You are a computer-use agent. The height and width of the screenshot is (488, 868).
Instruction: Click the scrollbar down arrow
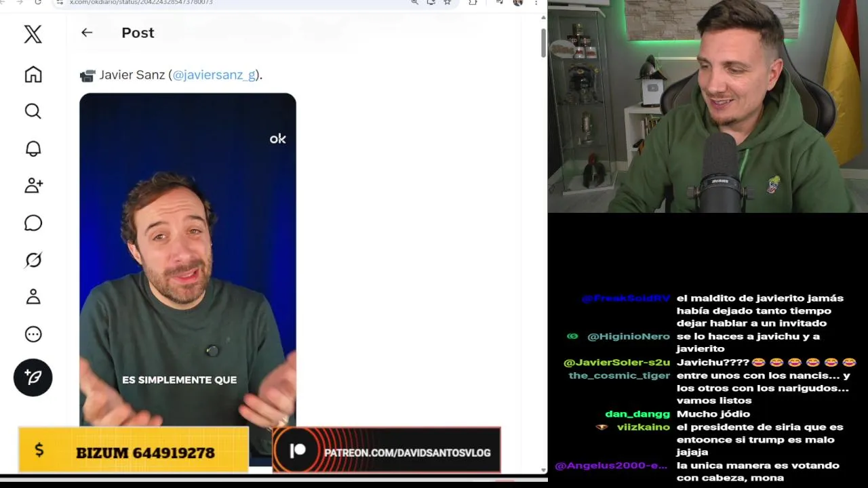coord(543,470)
